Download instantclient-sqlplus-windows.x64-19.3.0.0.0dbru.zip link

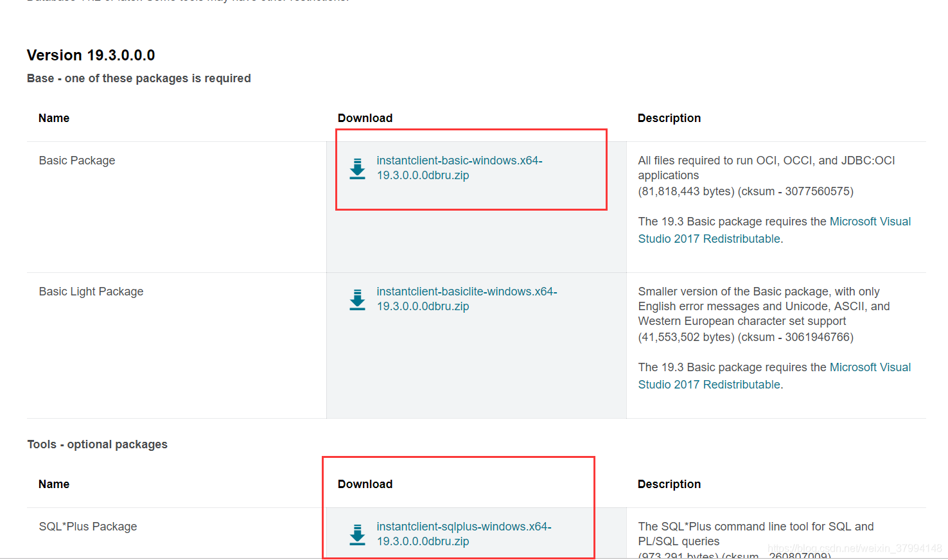(x=464, y=534)
